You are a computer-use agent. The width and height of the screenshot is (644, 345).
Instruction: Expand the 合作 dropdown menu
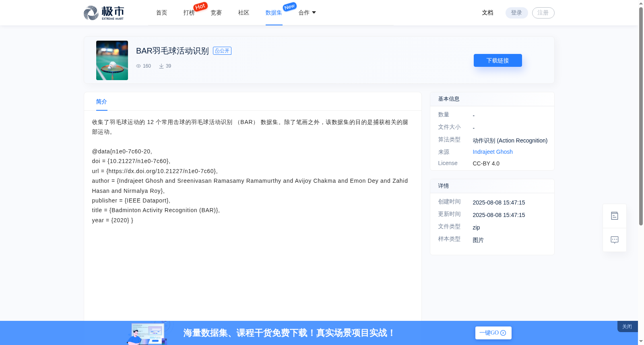(307, 12)
